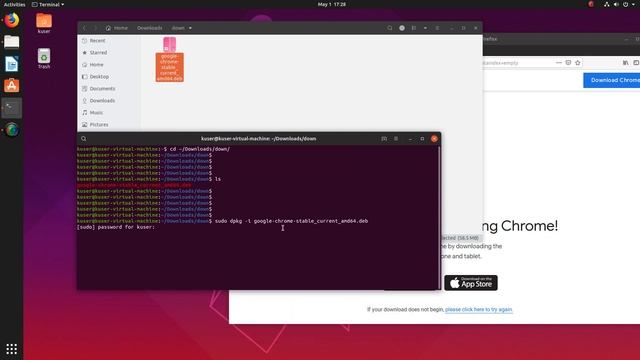Click the Pocket icon in Firefox address bar
Screen dimensions: 640x360
[568, 63]
